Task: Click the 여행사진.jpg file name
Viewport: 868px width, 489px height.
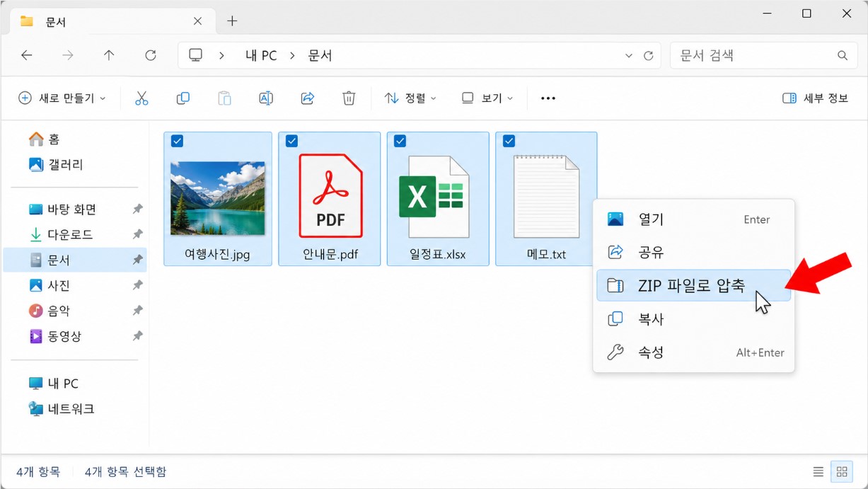Action: click(218, 254)
